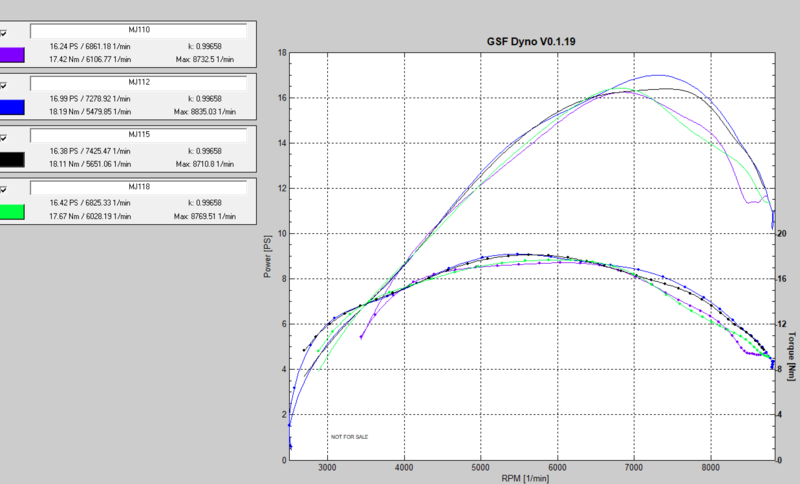Click the purple MJ110 color swatch
The image size is (800, 484).
(12, 55)
